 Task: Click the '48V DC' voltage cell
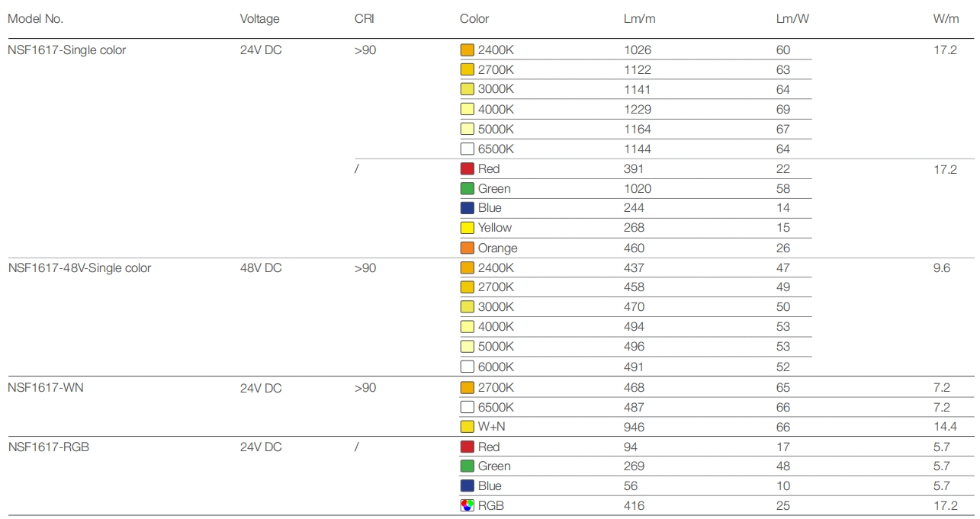(261, 268)
